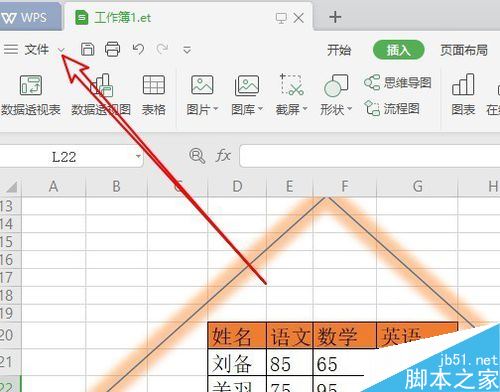Open the hamburger menu icon beside 文件
This screenshot has height=392, width=500.
pos(11,49)
